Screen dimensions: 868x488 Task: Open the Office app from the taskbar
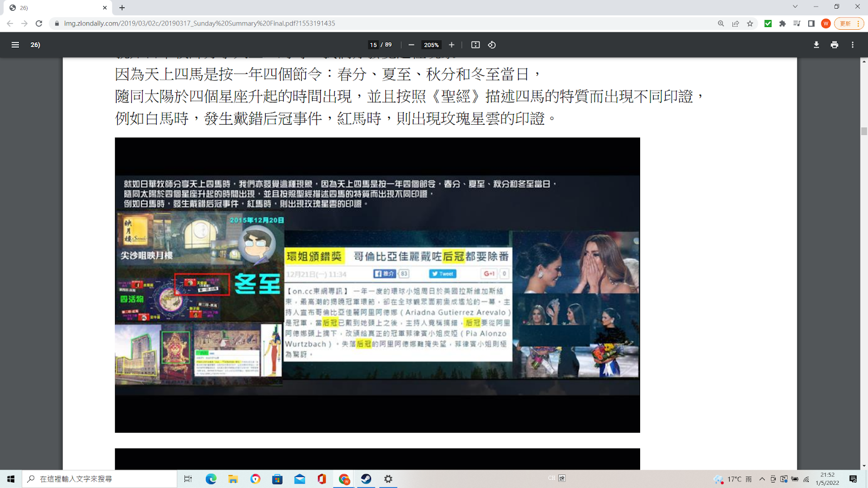pyautogui.click(x=322, y=479)
